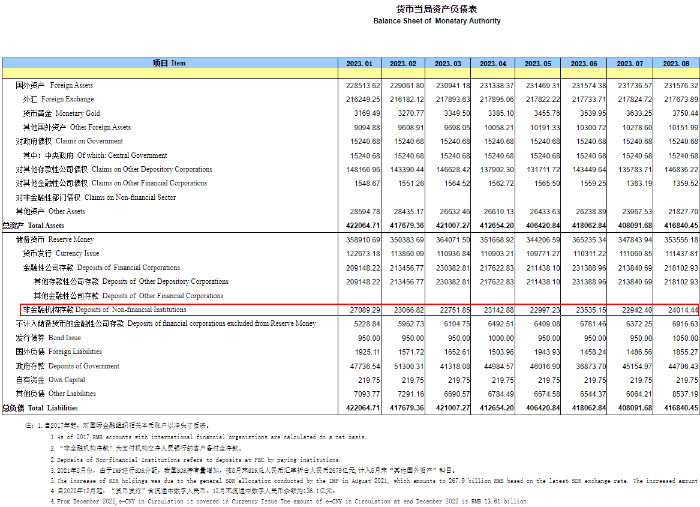Click the 'Balance Sheet of Monetary Authority' title
Screen dimensions: 700x507
[x=437, y=21]
